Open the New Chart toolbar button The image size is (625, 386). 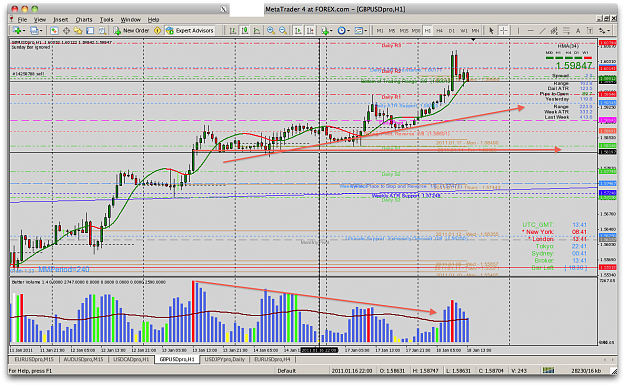pos(17,30)
